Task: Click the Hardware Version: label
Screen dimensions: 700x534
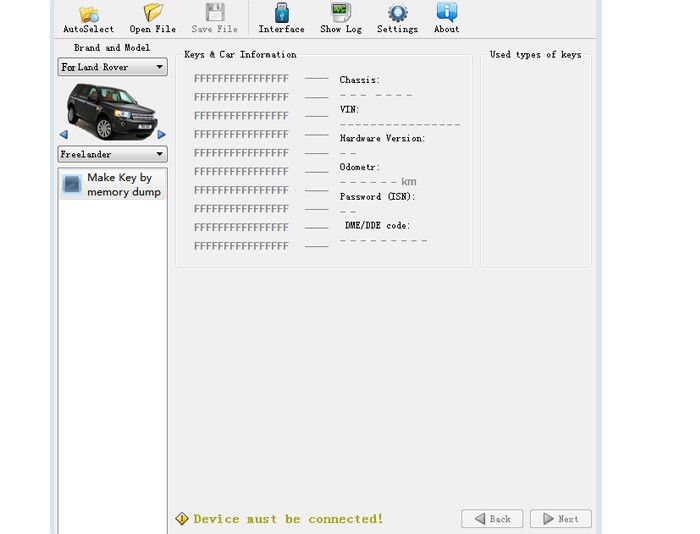Action: pyautogui.click(x=383, y=138)
